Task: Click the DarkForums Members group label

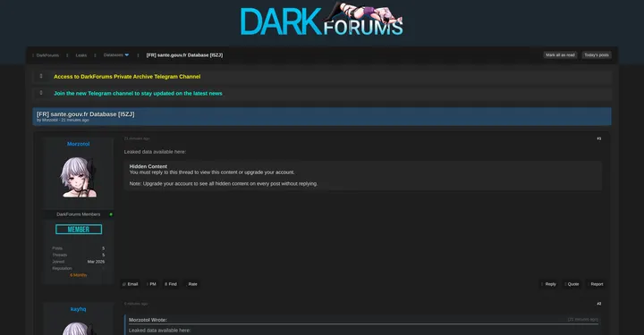Action: [x=78, y=214]
